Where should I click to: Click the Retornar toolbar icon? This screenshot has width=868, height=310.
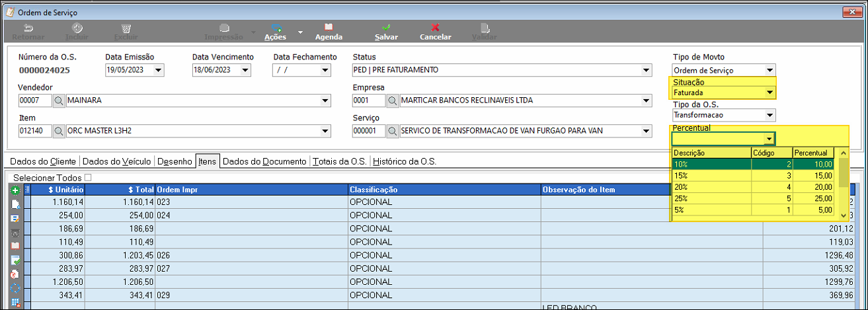pos(28,28)
